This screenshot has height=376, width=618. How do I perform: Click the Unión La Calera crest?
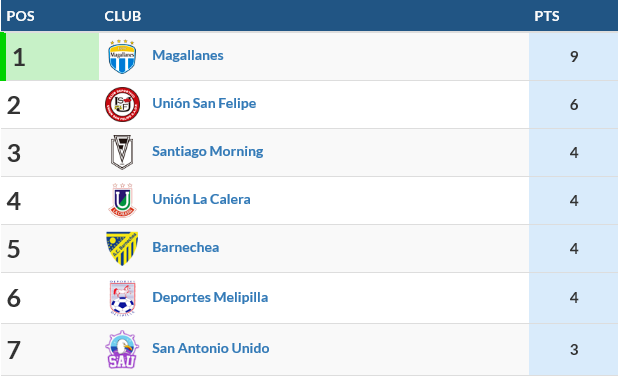[122, 200]
